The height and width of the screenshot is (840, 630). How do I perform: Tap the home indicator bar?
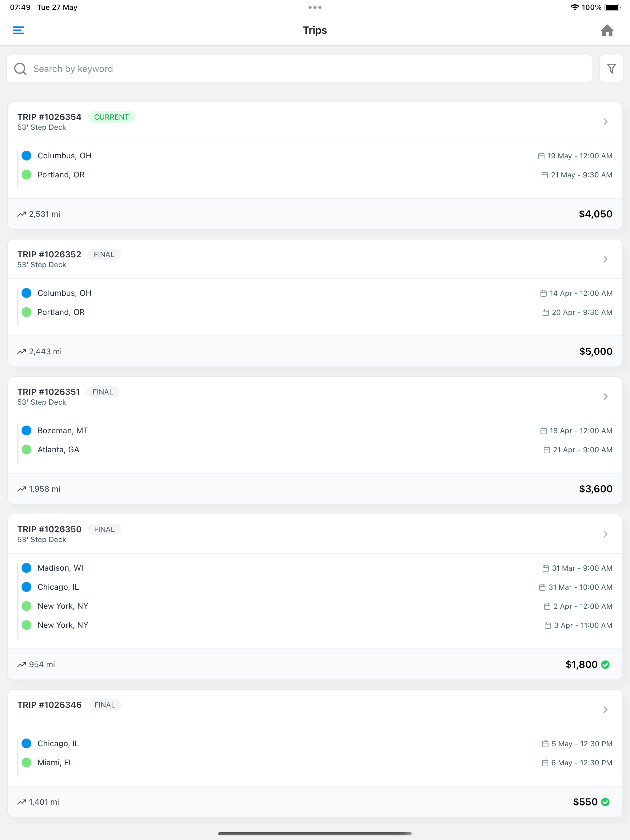point(315,833)
